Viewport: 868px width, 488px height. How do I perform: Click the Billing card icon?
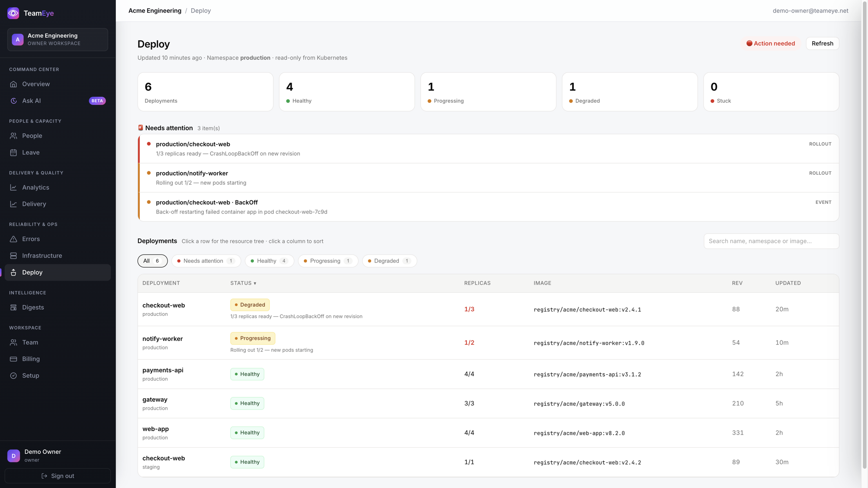[13, 359]
